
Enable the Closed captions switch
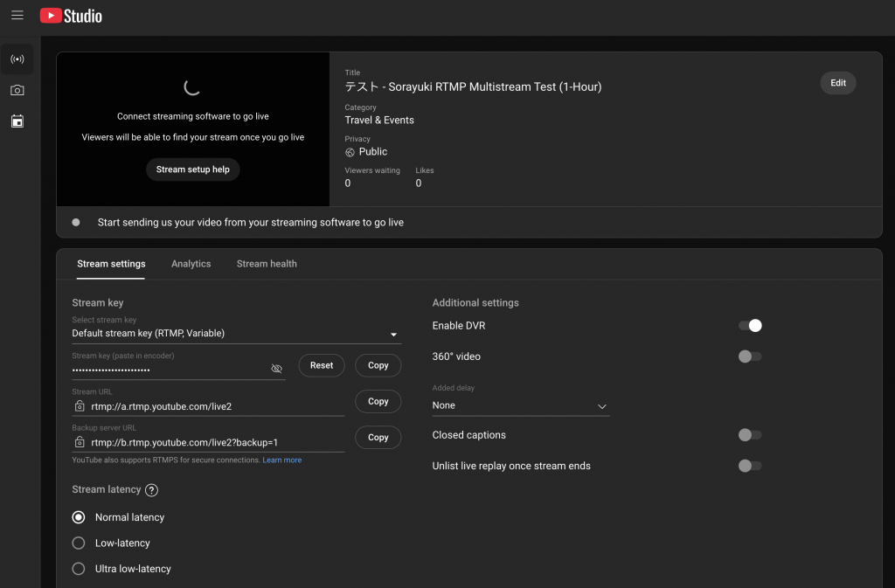pyautogui.click(x=750, y=435)
